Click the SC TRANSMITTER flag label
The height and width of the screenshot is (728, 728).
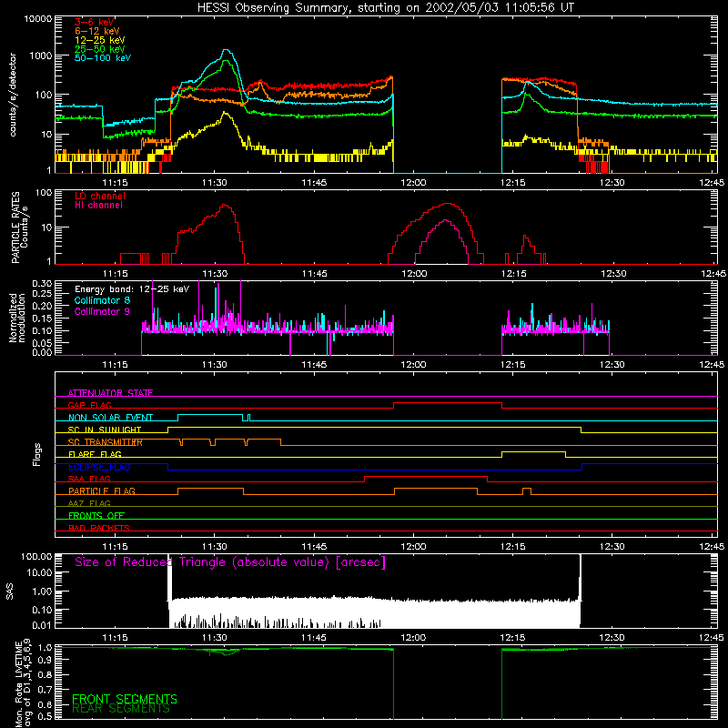coord(106,442)
